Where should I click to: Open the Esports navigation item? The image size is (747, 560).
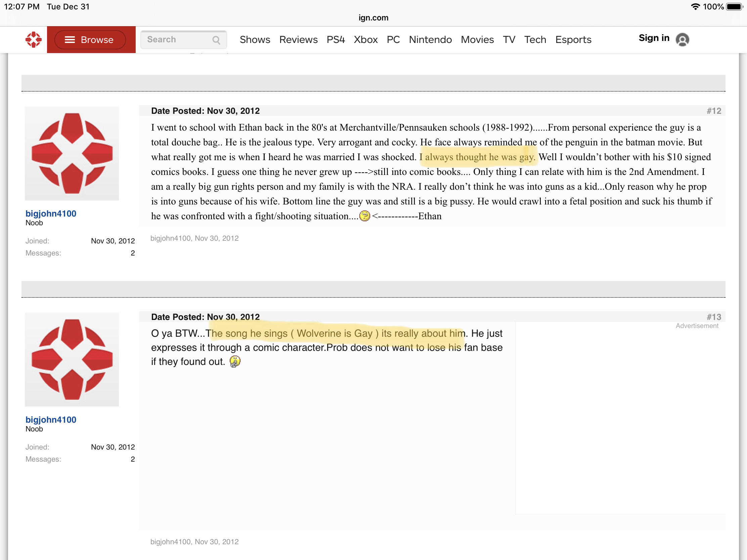point(573,40)
